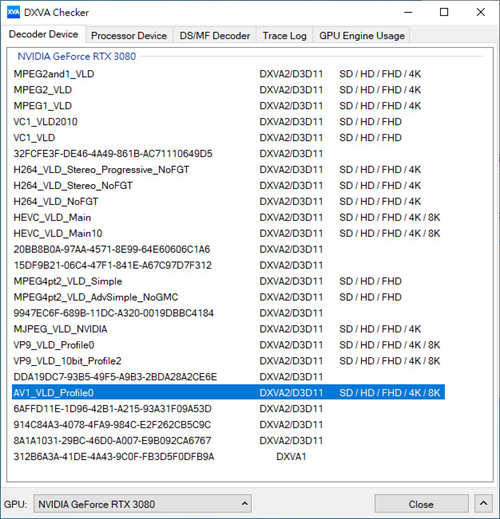The height and width of the screenshot is (519, 500).
Task: Select the MPEG2and1_VLD row
Action: point(228,74)
